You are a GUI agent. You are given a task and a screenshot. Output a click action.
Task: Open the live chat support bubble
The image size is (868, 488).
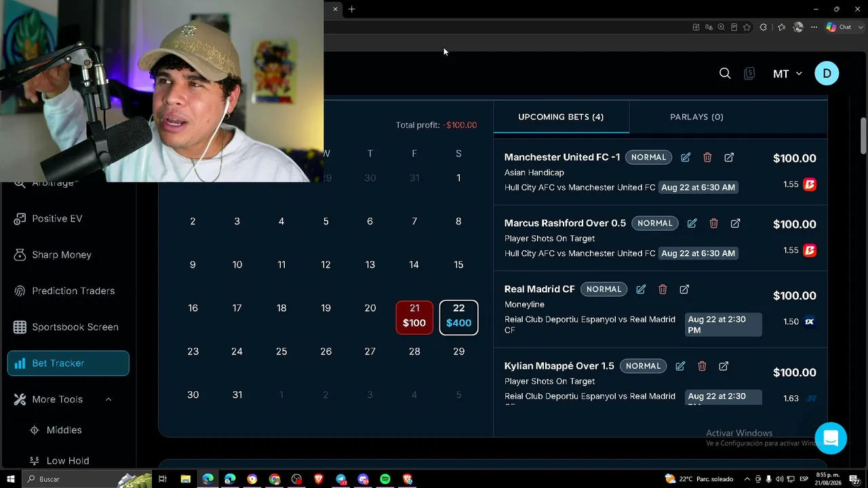click(x=831, y=438)
